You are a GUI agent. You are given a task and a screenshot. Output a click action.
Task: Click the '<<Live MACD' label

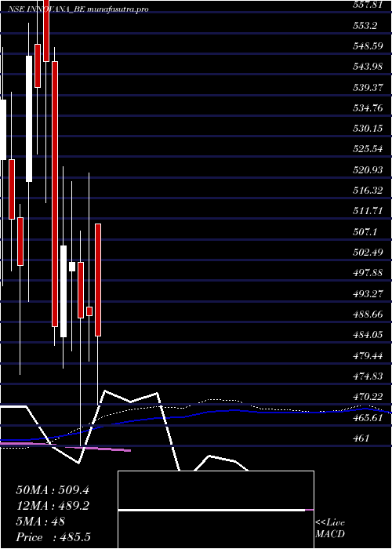(x=330, y=529)
